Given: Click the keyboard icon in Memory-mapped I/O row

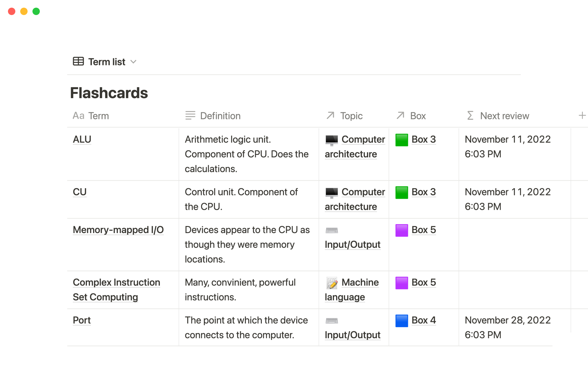Looking at the screenshot, I should [332, 230].
